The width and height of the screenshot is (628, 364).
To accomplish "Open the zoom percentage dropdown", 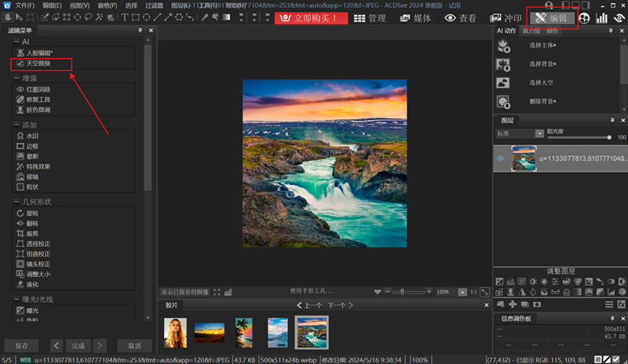I will 462,292.
